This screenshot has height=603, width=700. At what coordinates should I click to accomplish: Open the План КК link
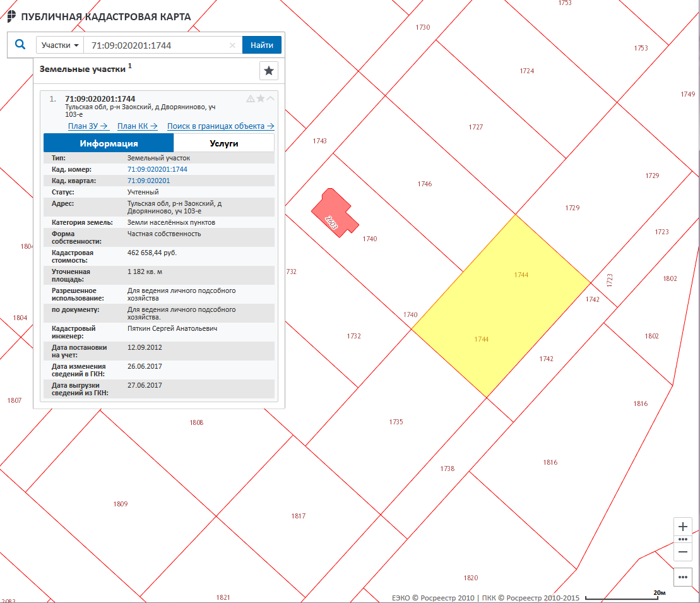coord(137,126)
